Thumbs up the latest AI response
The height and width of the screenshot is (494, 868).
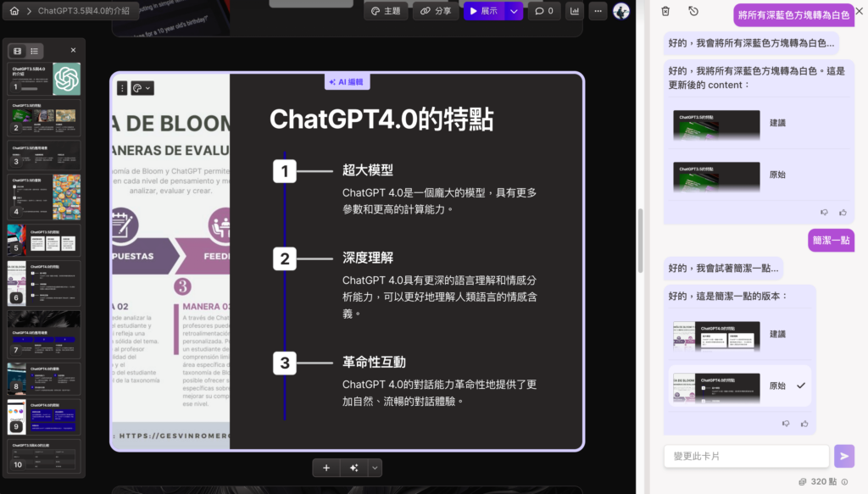point(804,424)
